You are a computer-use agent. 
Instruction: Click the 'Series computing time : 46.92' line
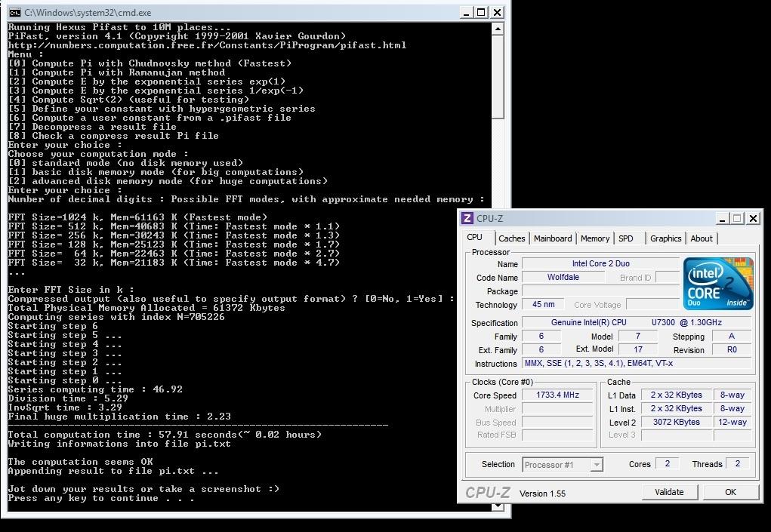(x=95, y=389)
